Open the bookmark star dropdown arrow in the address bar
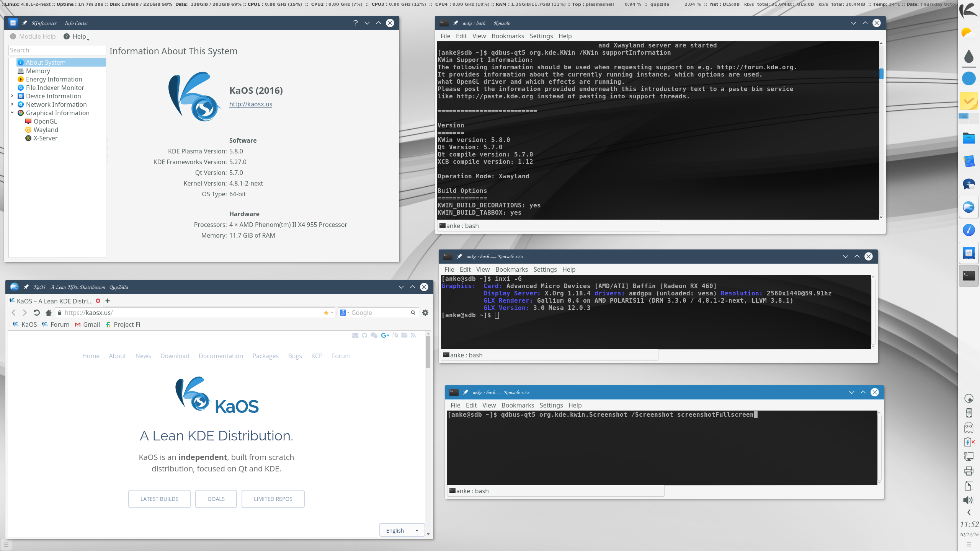This screenshot has width=980, height=551. pos(332,313)
